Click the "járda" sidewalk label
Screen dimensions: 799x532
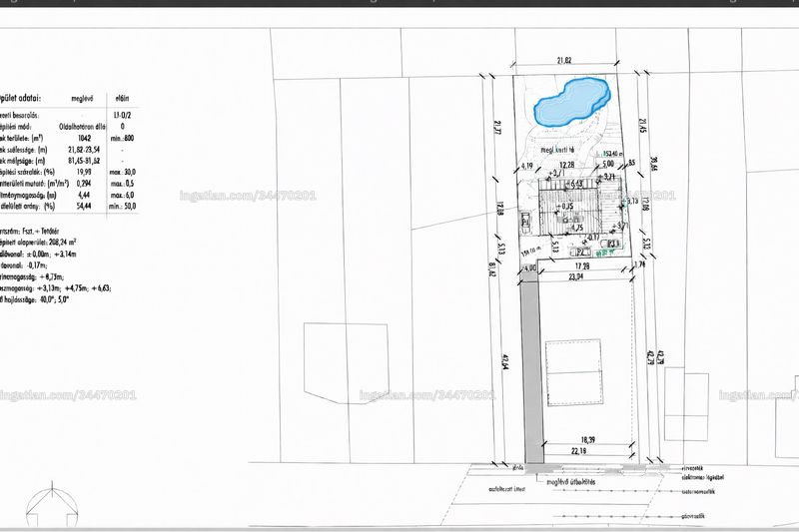pos(518,466)
